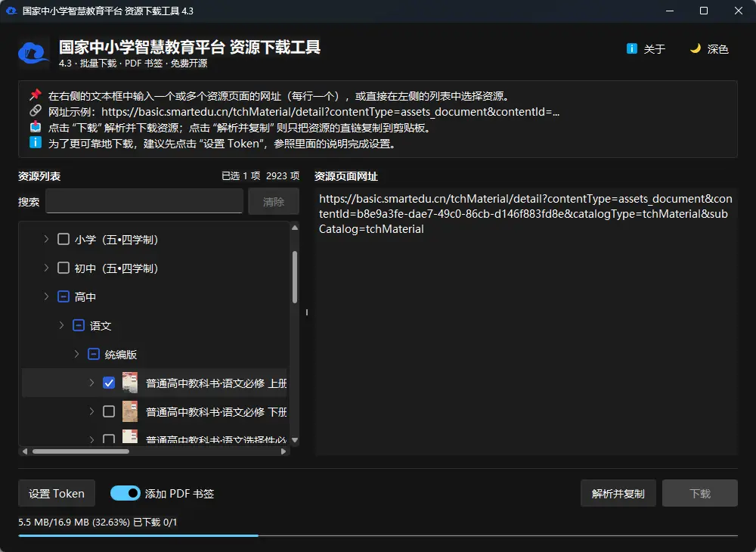Select the 普通高中教科书·语文必修 上册 row text
Viewport: 756px width, 552px height.
coord(216,383)
